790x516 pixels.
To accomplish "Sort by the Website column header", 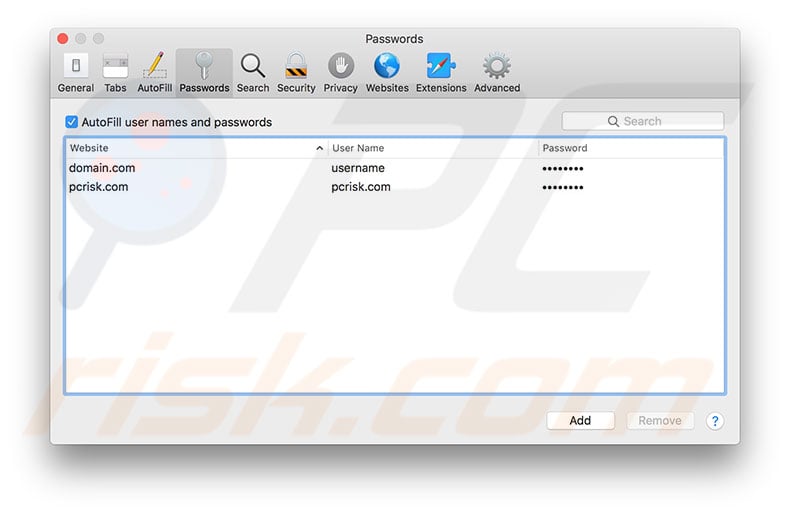I will [x=196, y=148].
